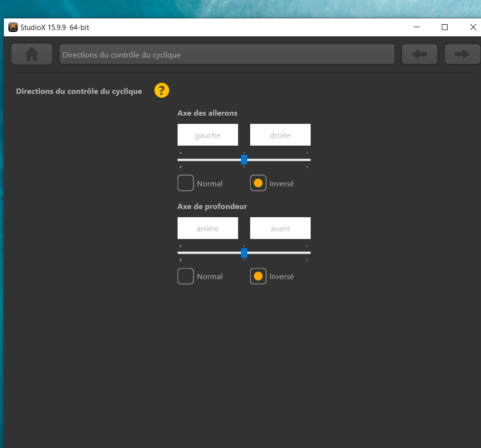Minimize the StudioX window
The height and width of the screenshot is (448, 481).
pos(416,27)
